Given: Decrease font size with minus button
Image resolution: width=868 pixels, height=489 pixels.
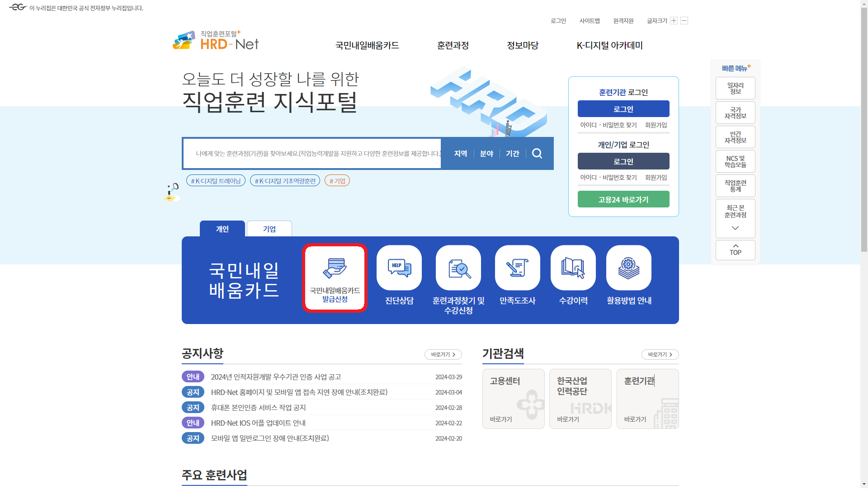Looking at the screenshot, I should 684,21.
